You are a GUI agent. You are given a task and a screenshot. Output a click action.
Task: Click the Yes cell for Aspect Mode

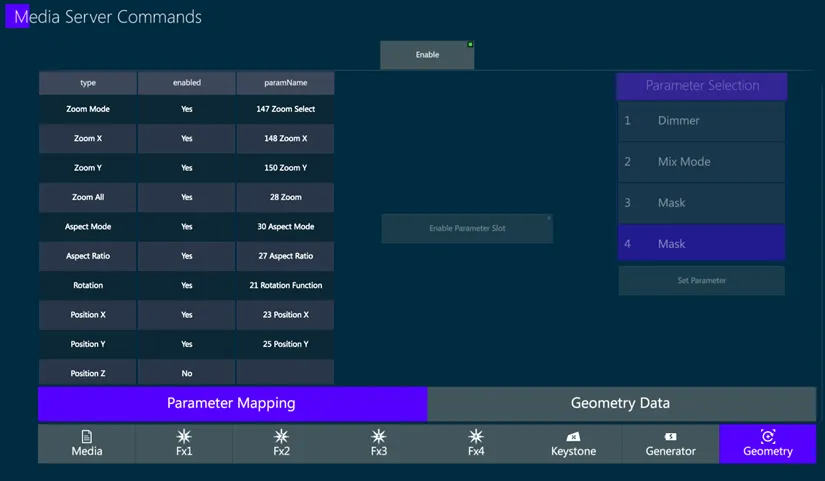(187, 227)
